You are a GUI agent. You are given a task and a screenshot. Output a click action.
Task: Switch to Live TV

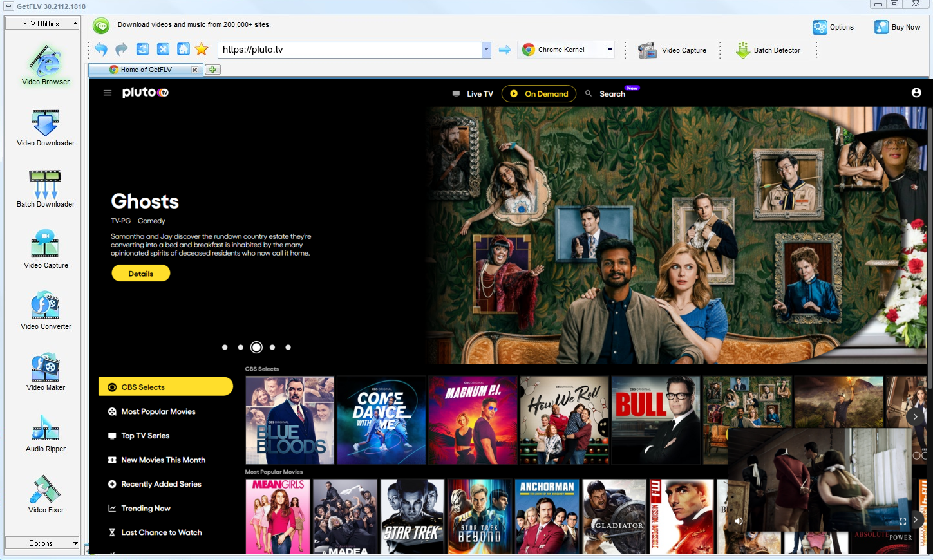pos(473,93)
